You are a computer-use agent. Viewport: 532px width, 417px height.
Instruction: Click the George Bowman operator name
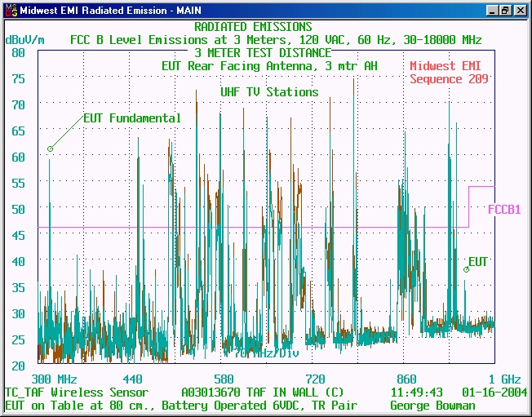[x=432, y=406]
